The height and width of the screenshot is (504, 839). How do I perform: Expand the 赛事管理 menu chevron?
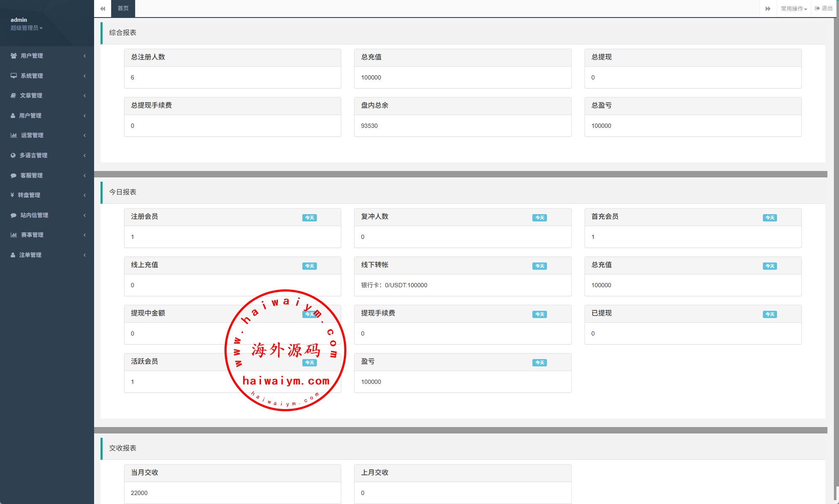[85, 235]
